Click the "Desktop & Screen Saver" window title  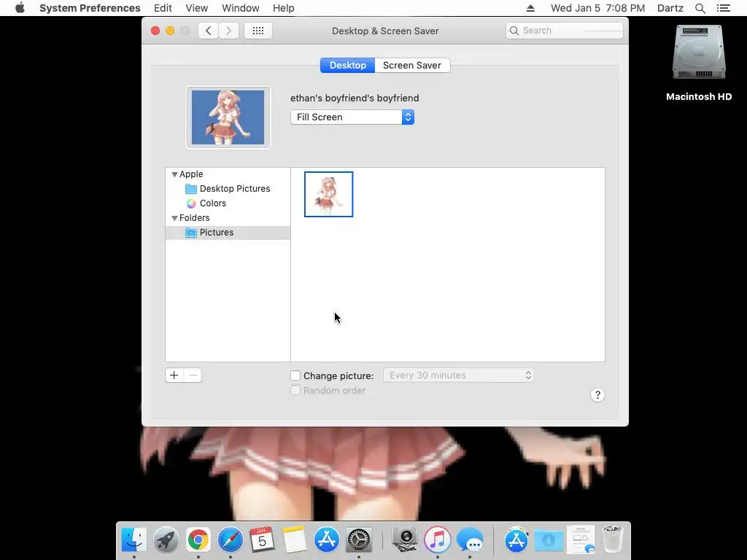click(385, 31)
